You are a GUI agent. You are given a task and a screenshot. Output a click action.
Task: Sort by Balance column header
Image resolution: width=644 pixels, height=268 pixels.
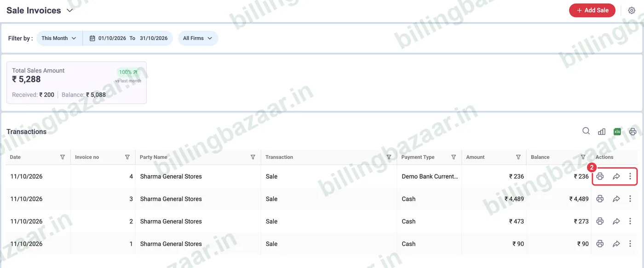tap(540, 157)
